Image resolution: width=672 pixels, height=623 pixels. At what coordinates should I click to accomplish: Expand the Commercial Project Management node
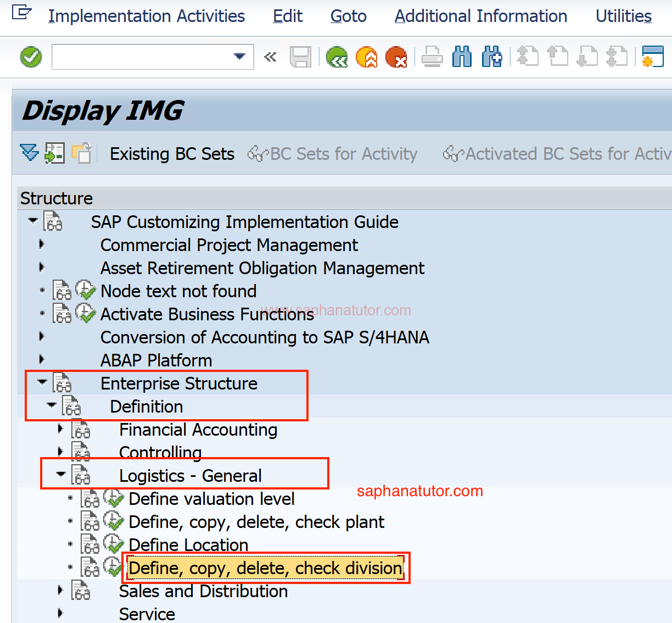click(x=42, y=244)
